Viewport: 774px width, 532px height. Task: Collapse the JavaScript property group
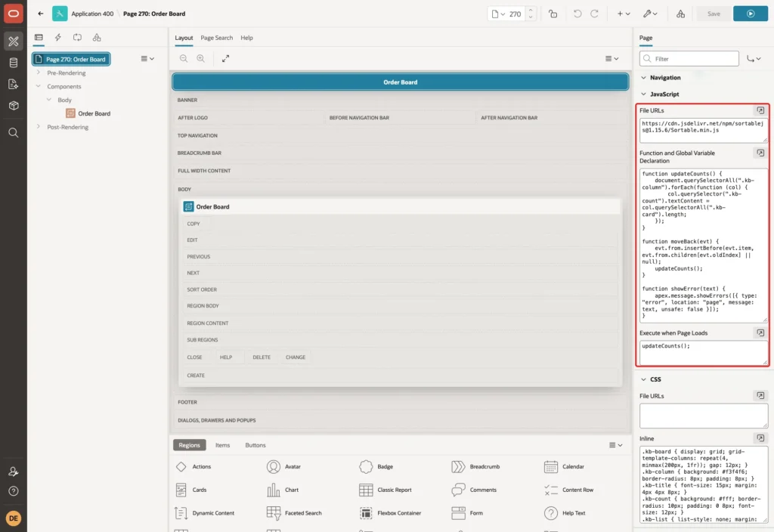pos(643,94)
